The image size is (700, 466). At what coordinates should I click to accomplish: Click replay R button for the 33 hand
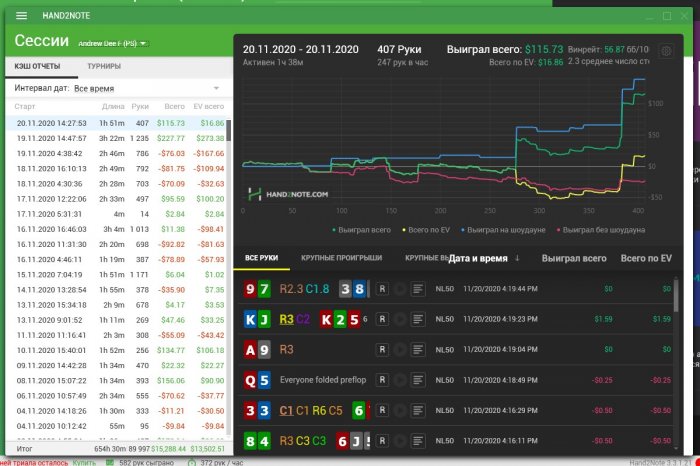382,410
